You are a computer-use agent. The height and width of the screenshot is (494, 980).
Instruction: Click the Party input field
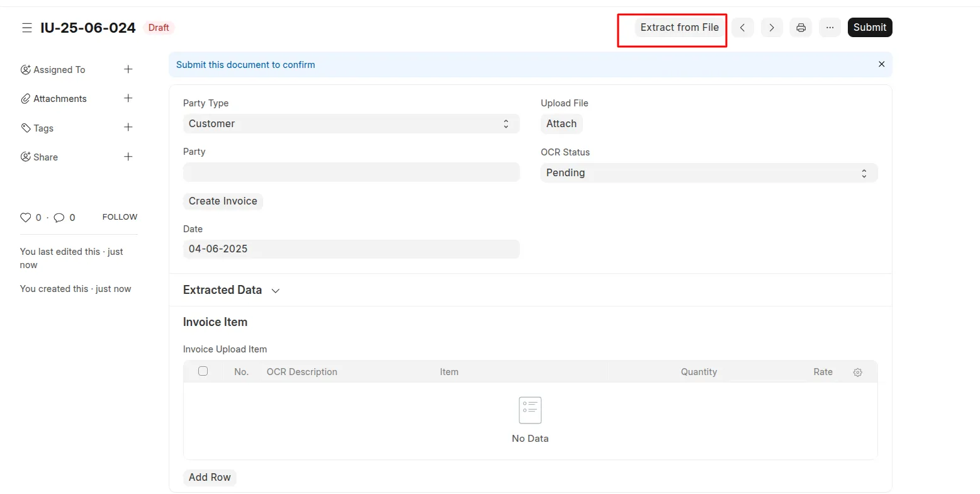tap(351, 172)
